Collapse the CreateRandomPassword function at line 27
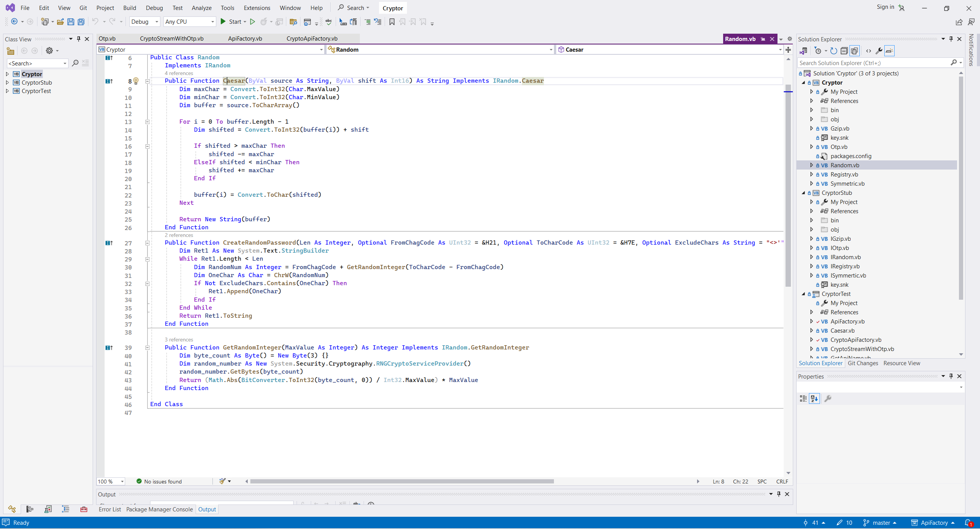Screen dimensions: 980x529 pyautogui.click(x=147, y=243)
